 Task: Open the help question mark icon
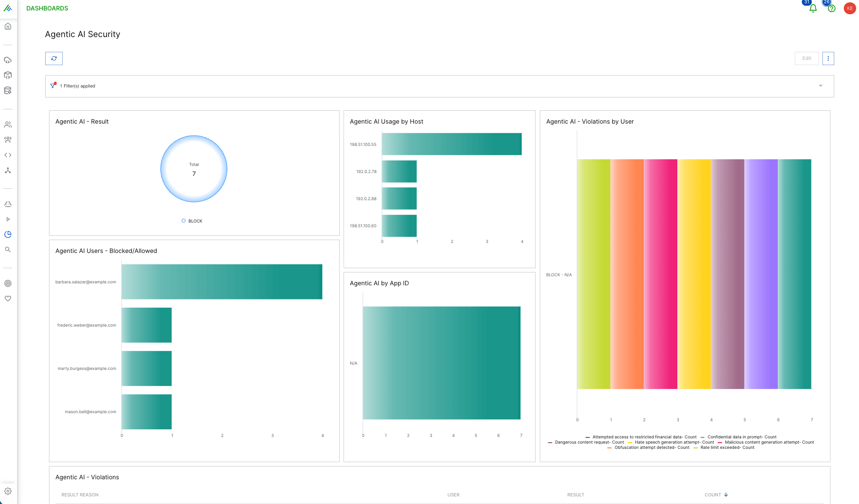coord(830,8)
